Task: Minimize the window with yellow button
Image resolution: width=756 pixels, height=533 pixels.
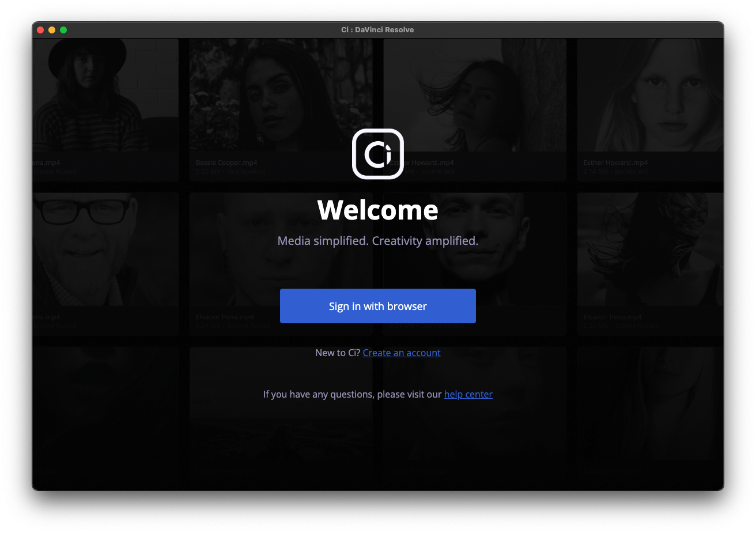Action: point(52,30)
